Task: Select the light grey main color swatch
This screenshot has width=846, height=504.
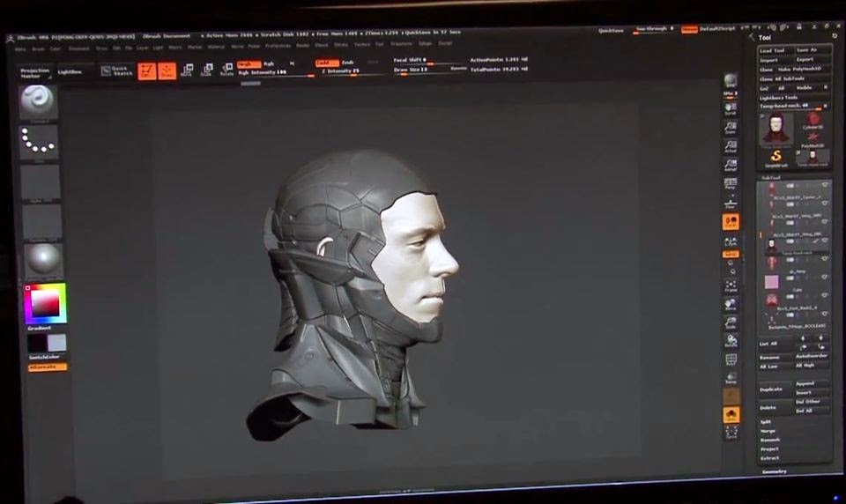Action: (x=56, y=343)
